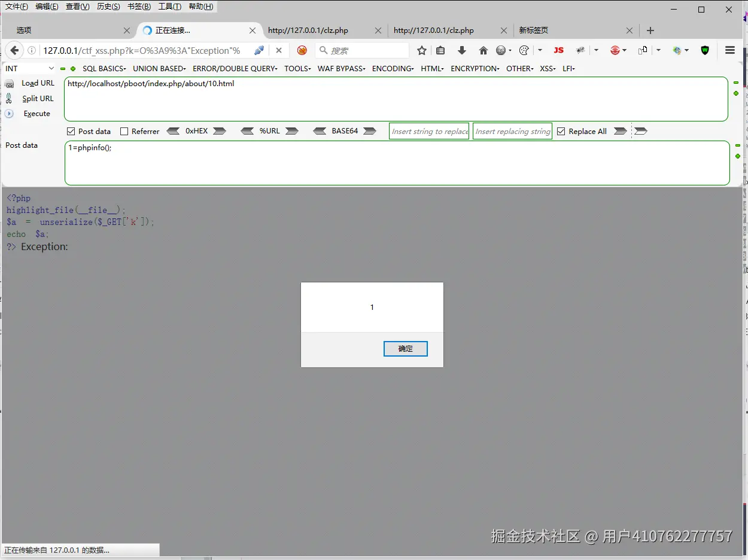This screenshot has width=748, height=560.
Task: Open the 文件(F) menu
Action: (17, 7)
